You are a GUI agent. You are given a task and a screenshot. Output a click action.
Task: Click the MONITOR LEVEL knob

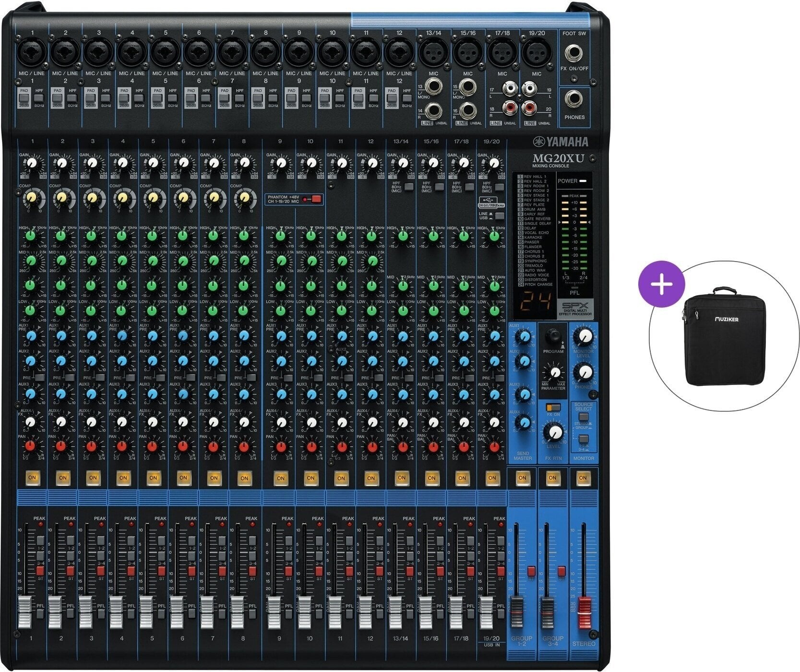pos(583,336)
